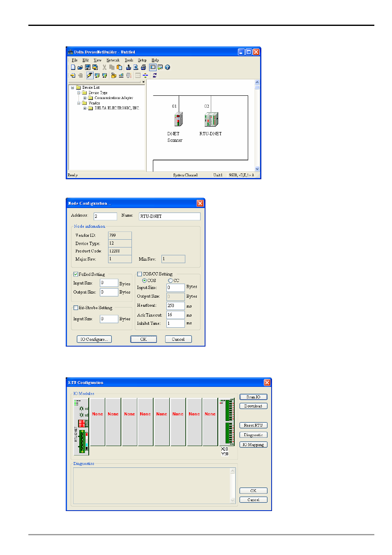Enable the COS/CC Setting checkbox
This screenshot has height=555, width=392.
pyautogui.click(x=139, y=274)
